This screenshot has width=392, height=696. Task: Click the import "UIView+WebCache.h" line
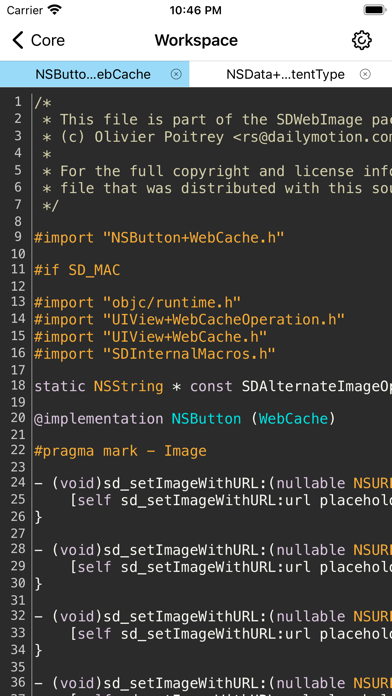pyautogui.click(x=150, y=336)
